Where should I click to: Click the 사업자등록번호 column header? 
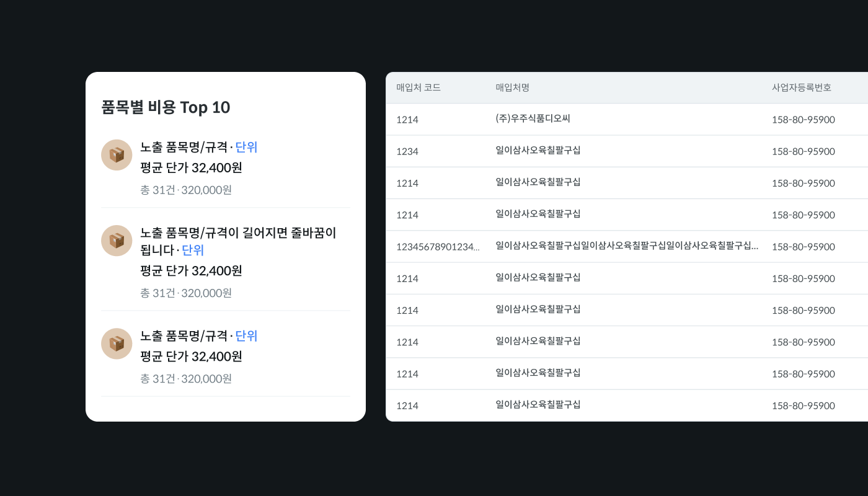click(802, 87)
